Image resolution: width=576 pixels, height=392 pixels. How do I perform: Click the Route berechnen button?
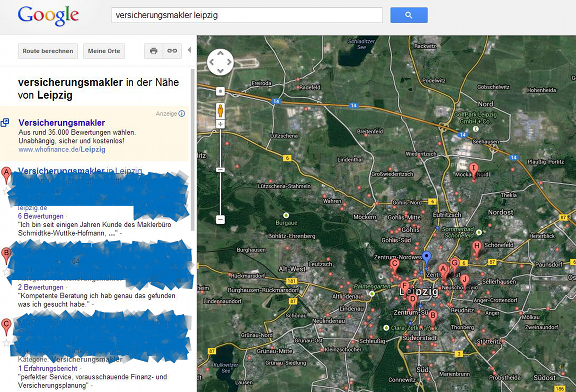click(48, 51)
